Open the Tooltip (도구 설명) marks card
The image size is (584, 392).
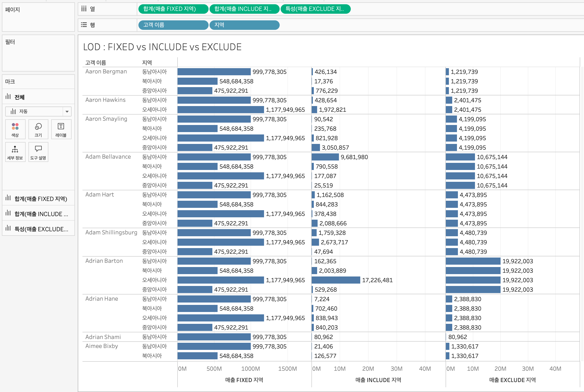[x=38, y=152]
